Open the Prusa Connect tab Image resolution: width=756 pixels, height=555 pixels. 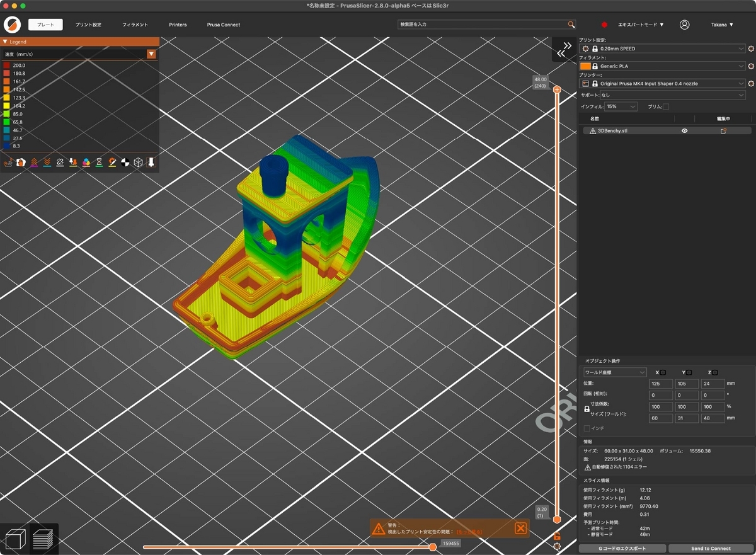click(x=224, y=25)
